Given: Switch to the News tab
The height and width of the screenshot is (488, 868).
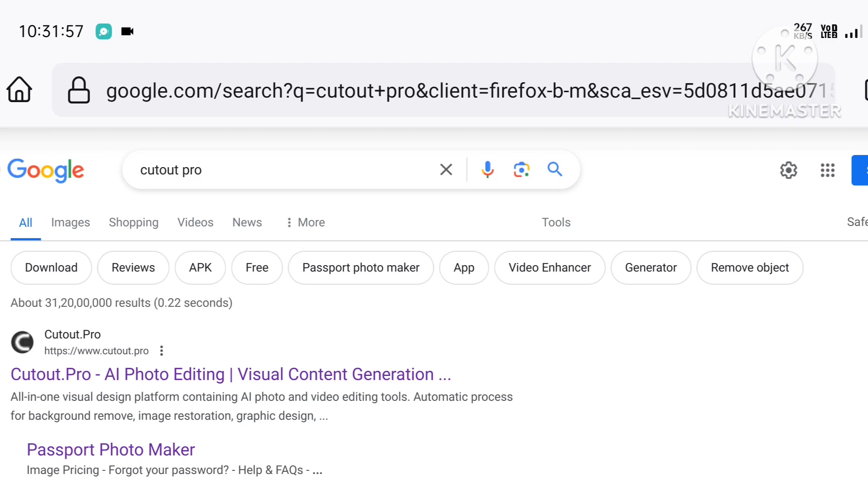Looking at the screenshot, I should tap(247, 222).
